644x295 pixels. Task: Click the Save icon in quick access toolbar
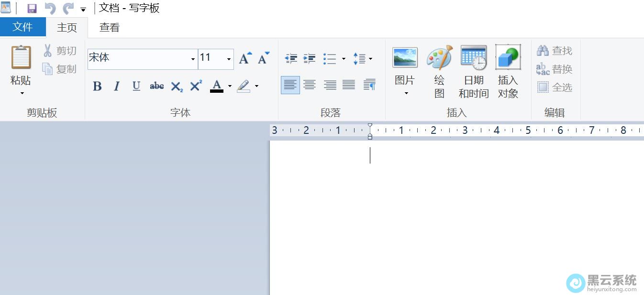point(32,9)
